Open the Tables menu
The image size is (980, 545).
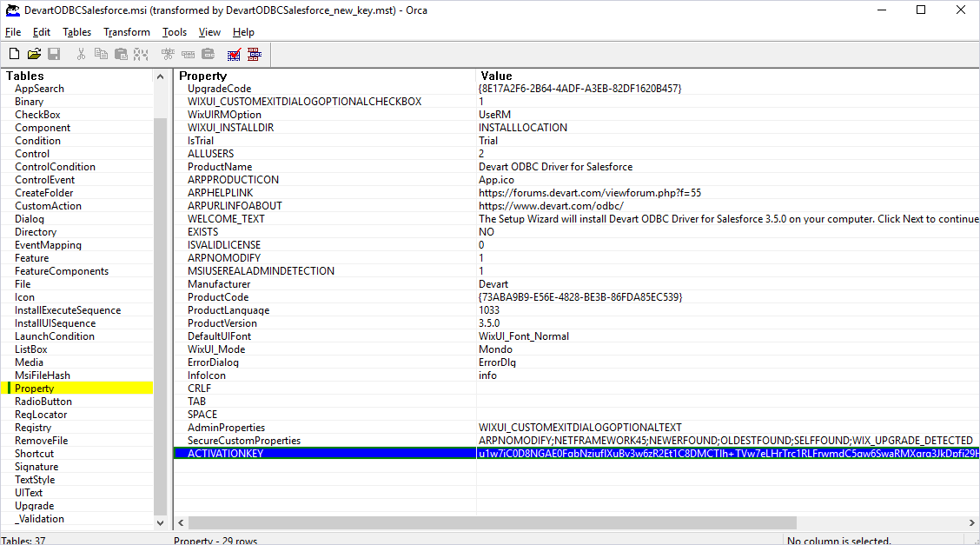click(76, 31)
